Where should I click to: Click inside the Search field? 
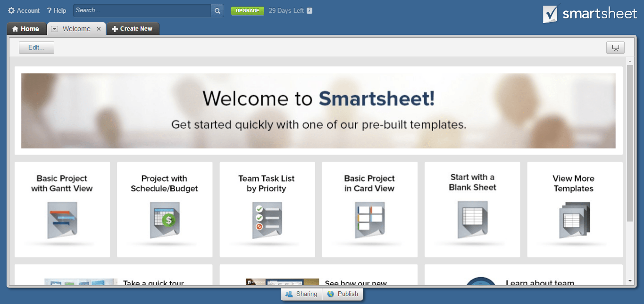pyautogui.click(x=142, y=10)
